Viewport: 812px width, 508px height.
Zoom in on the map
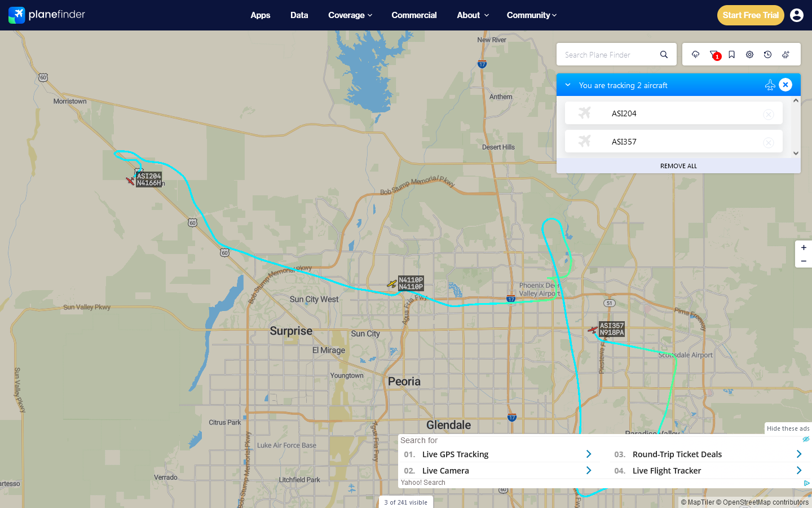804,247
